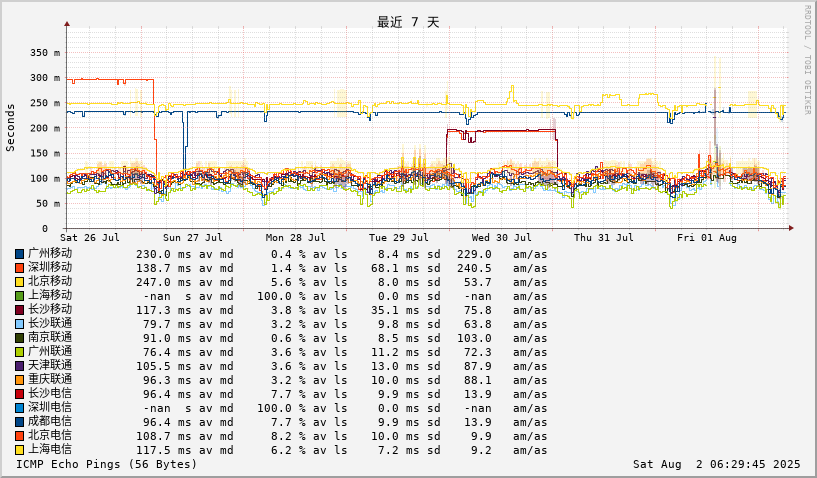Click the 重庆联通 legend label
The width and height of the screenshot is (817, 478).
50,379
